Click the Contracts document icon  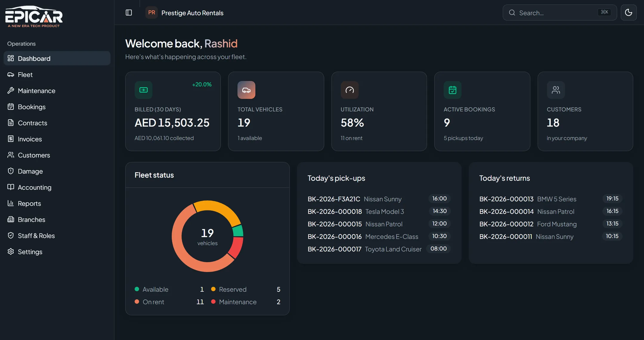11,123
